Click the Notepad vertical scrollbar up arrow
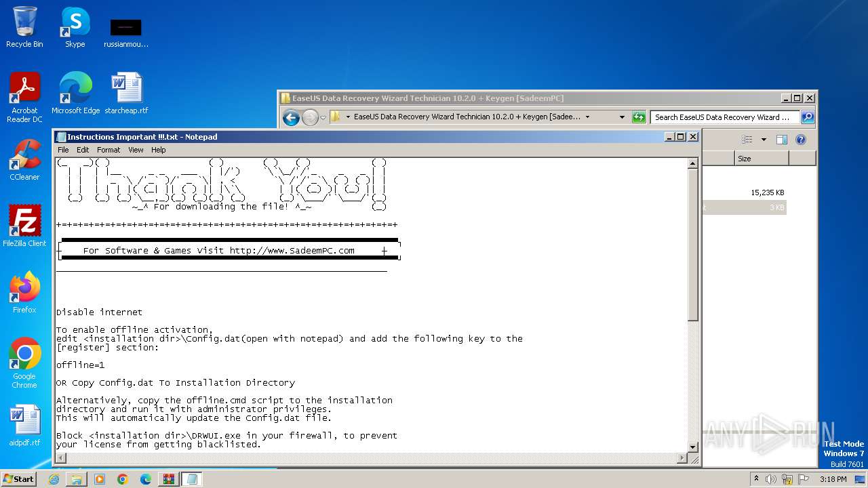868x488 pixels. 692,163
